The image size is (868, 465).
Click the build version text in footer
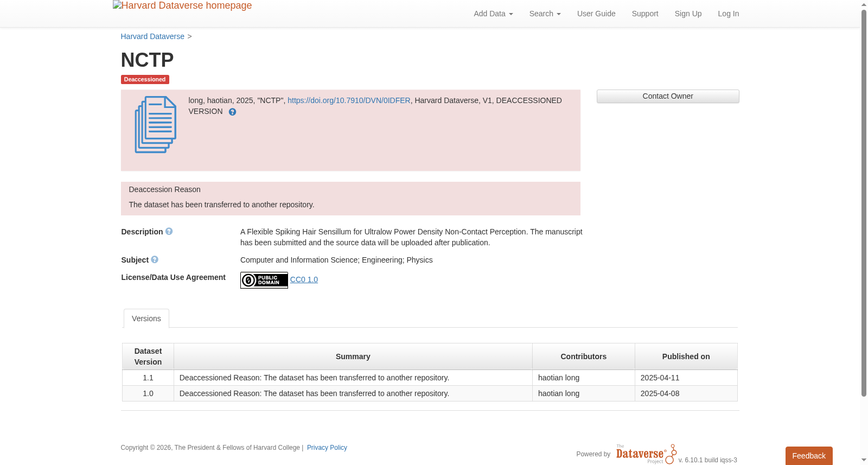point(707,460)
